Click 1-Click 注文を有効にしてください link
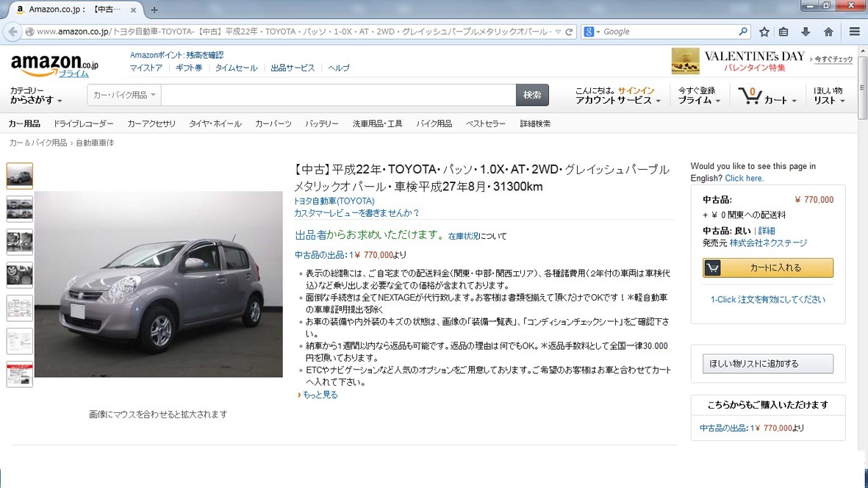Screen dimensions: 868x488 [x=768, y=299]
